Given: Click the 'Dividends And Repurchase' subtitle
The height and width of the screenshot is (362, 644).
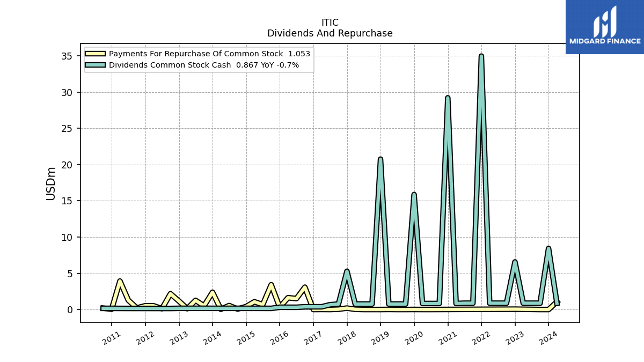Looking at the screenshot, I should pos(330,33).
